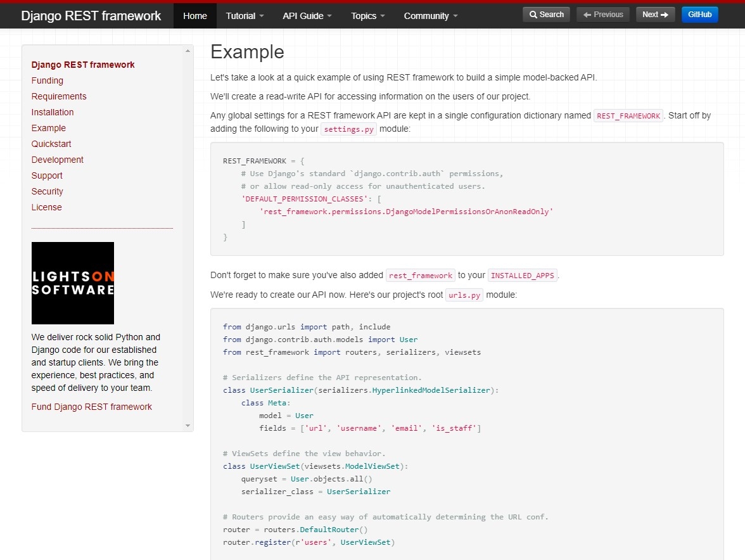745x560 pixels.
Task: Click the "router.register(r'users', UserViewSet)" code line
Action: (309, 542)
